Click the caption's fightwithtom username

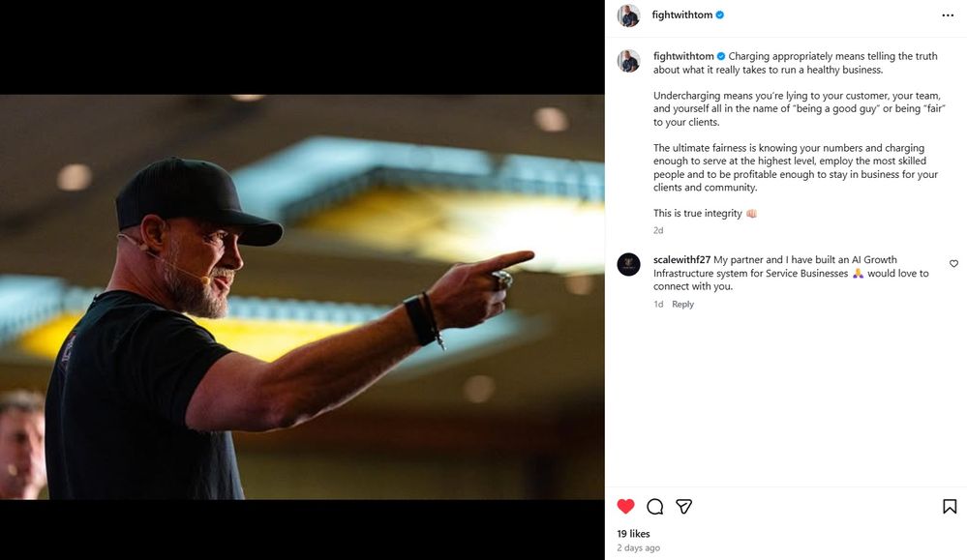683,57
